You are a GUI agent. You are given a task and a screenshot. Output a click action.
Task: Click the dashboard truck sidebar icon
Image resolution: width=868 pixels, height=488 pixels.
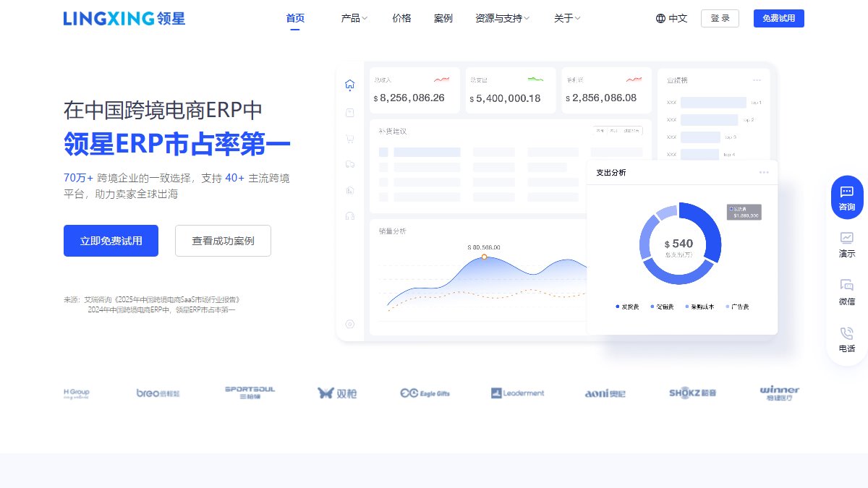(x=350, y=164)
